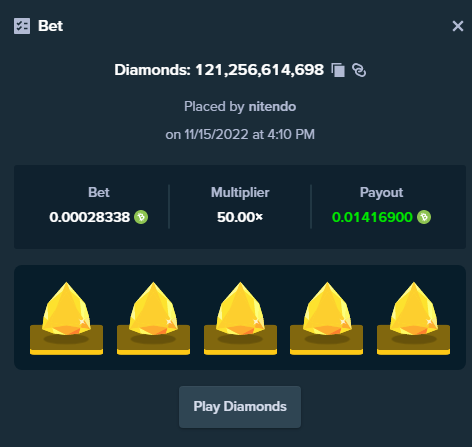472x447 pixels.
Task: Copy the bet ID with the copy icon
Action: [x=338, y=70]
